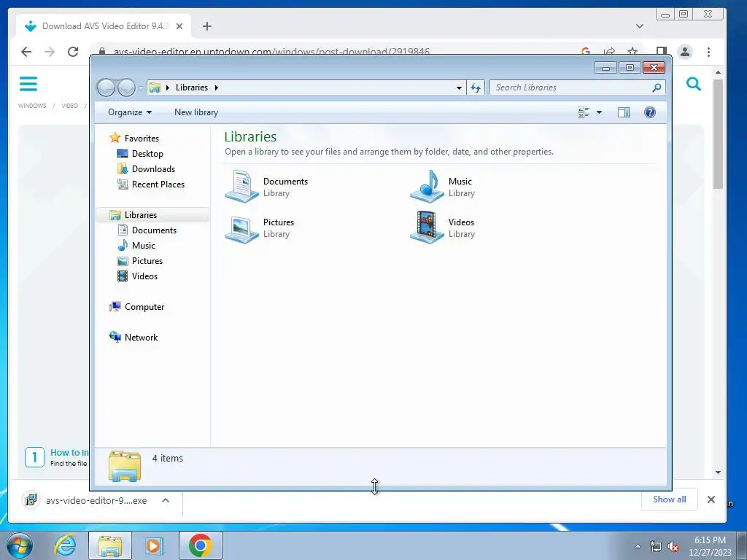Expand download item options chevron
Screen dimensions: 747x560
[166, 500]
